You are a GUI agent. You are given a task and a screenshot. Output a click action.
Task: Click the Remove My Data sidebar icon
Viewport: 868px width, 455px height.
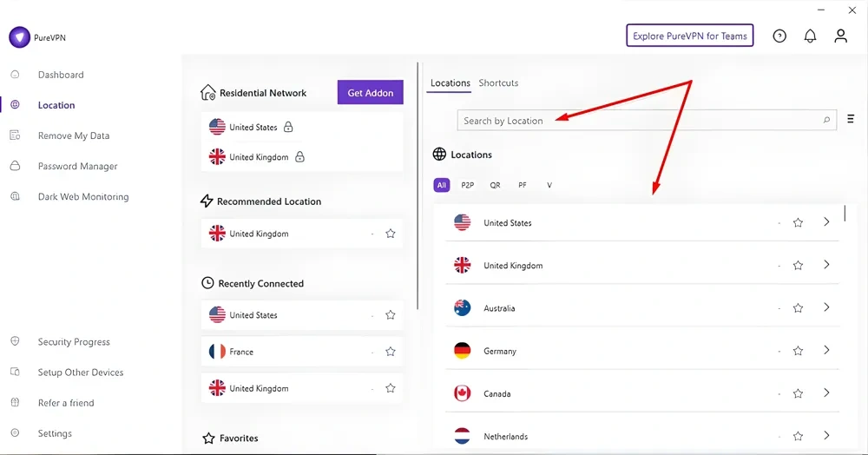point(15,135)
